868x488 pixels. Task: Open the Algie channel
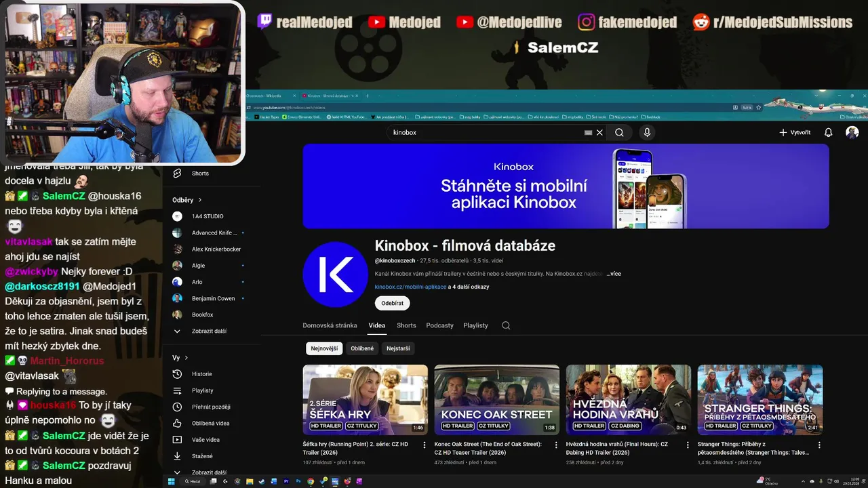(198, 266)
